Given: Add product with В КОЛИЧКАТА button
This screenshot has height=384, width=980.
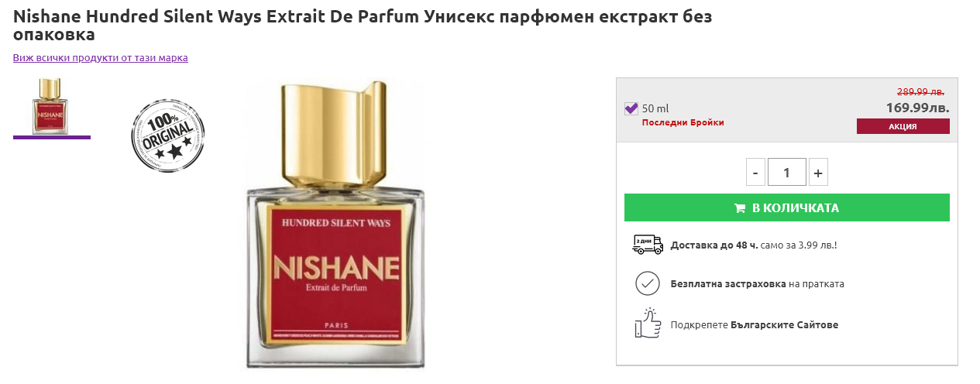Looking at the screenshot, I should point(787,207).
